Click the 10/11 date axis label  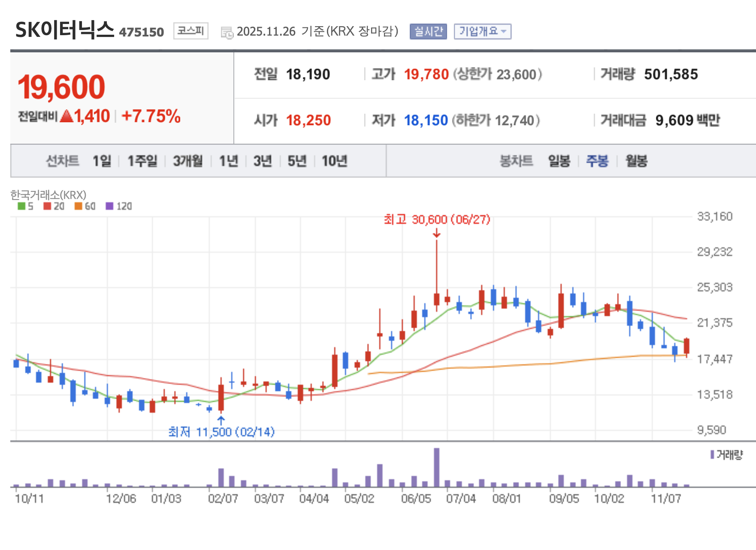click(29, 499)
